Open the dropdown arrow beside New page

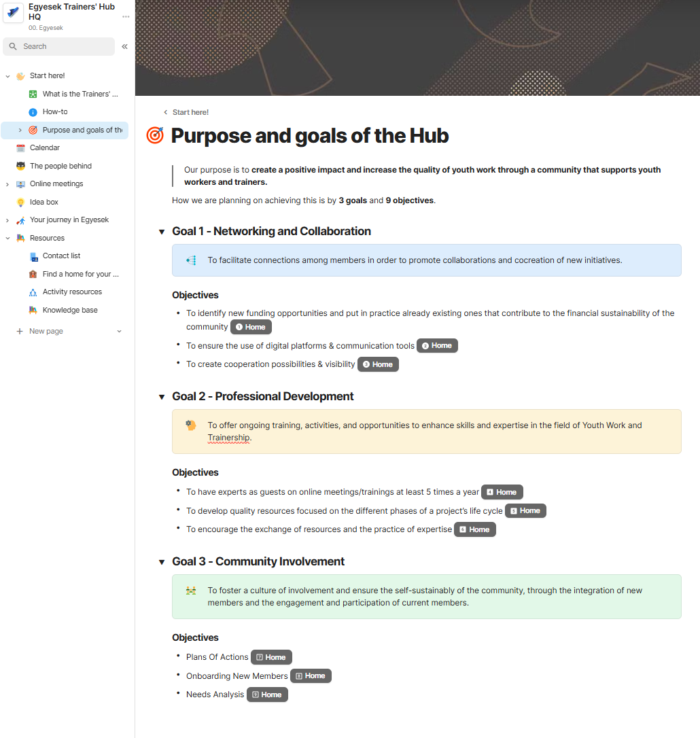[119, 332]
